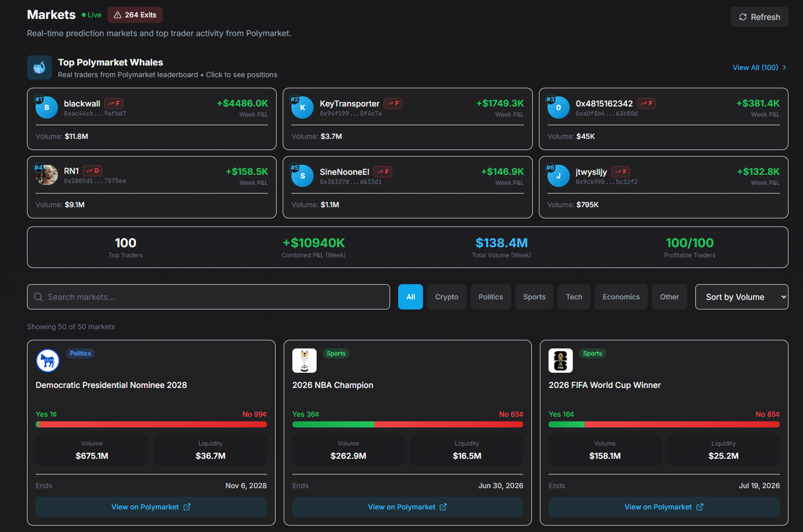Switch to the Tech filter tab
Viewport: 803px width, 532px height.
(x=574, y=297)
